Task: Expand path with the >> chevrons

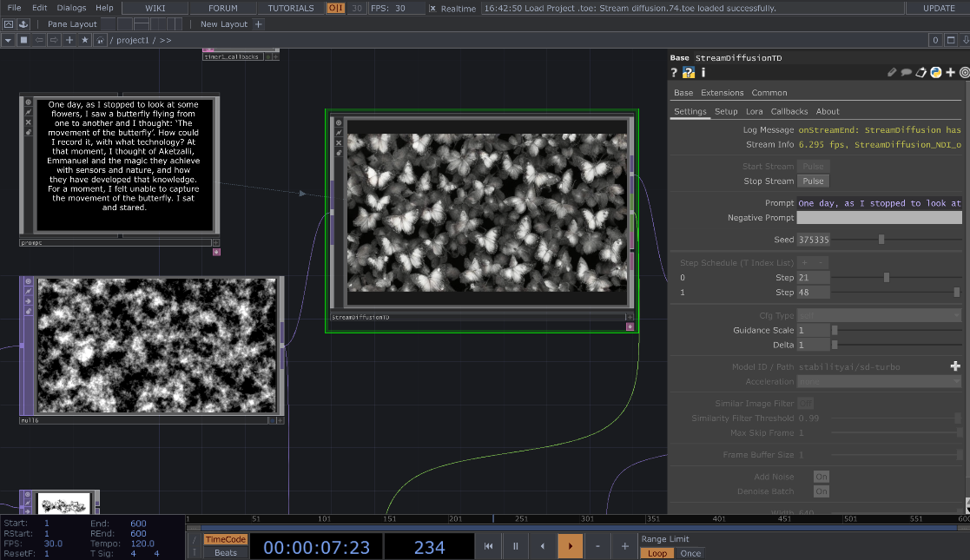Action: click(x=165, y=40)
